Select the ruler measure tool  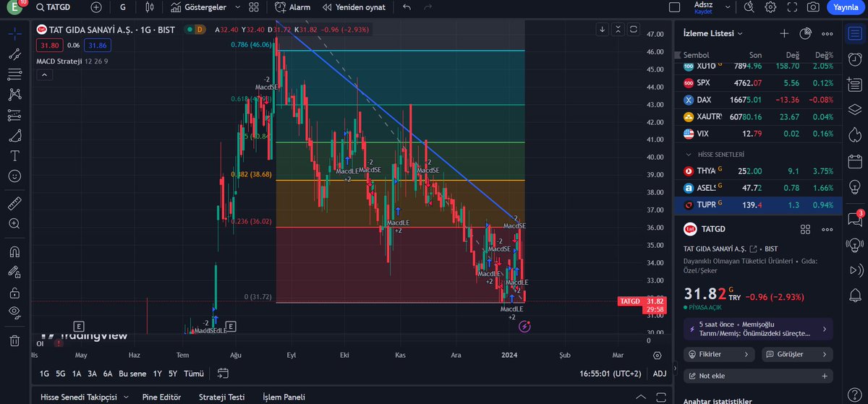14,203
